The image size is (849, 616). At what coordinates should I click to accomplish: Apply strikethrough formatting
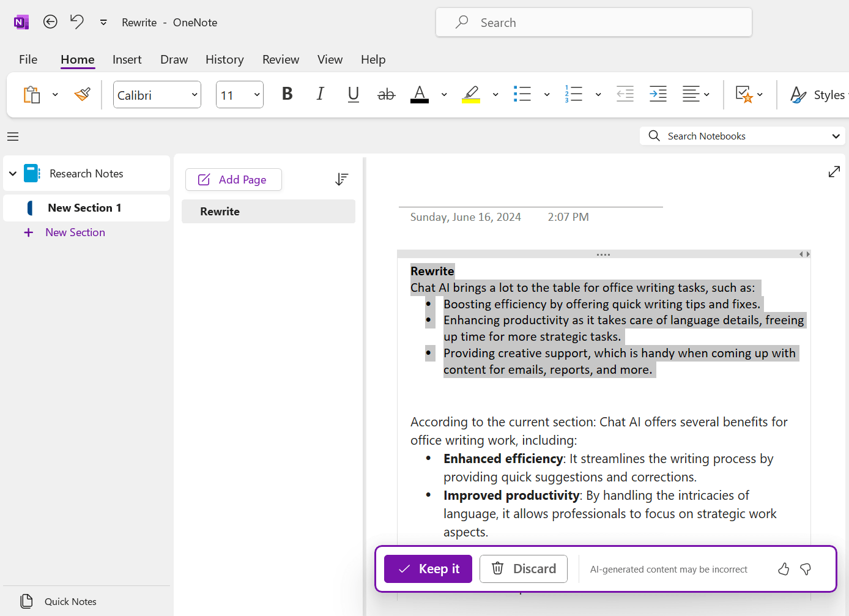(386, 94)
